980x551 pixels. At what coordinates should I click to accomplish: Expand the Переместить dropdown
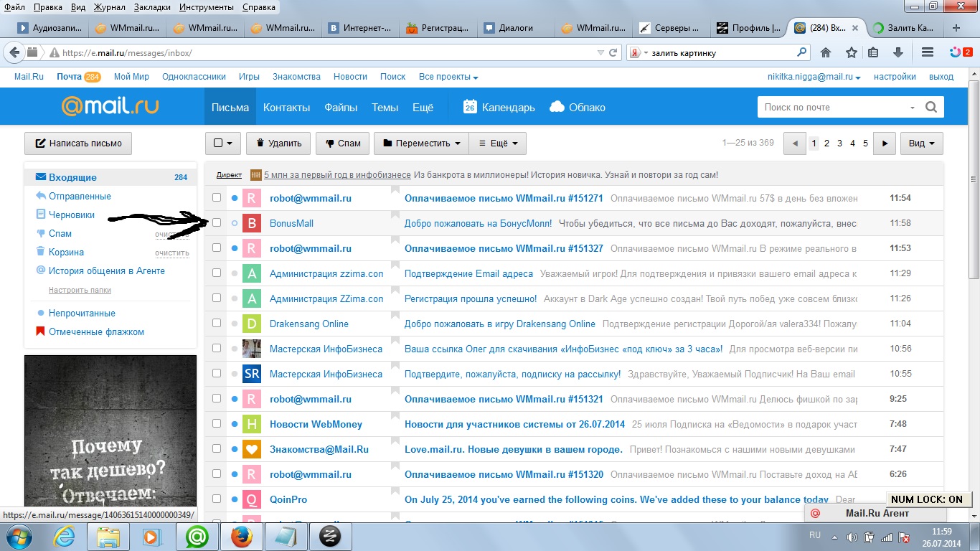(421, 143)
